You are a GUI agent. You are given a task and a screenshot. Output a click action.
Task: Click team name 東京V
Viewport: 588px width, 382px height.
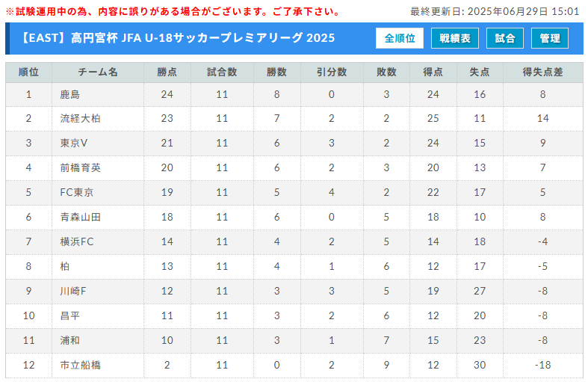click(x=74, y=143)
